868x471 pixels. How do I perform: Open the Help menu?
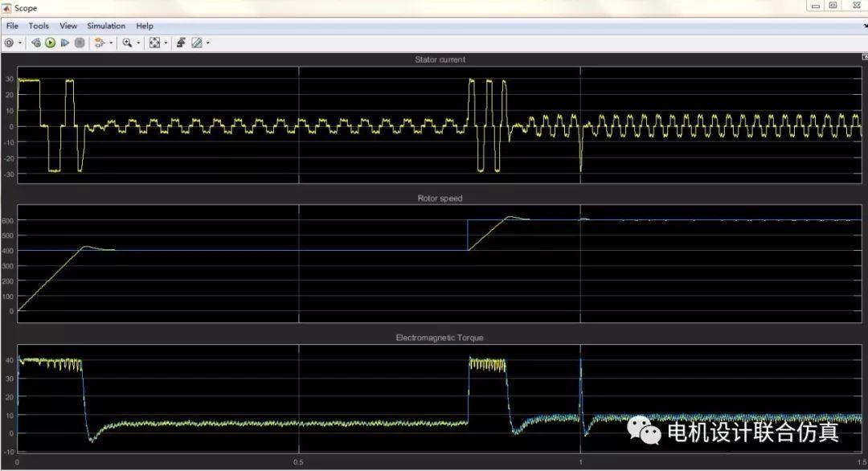(x=144, y=26)
